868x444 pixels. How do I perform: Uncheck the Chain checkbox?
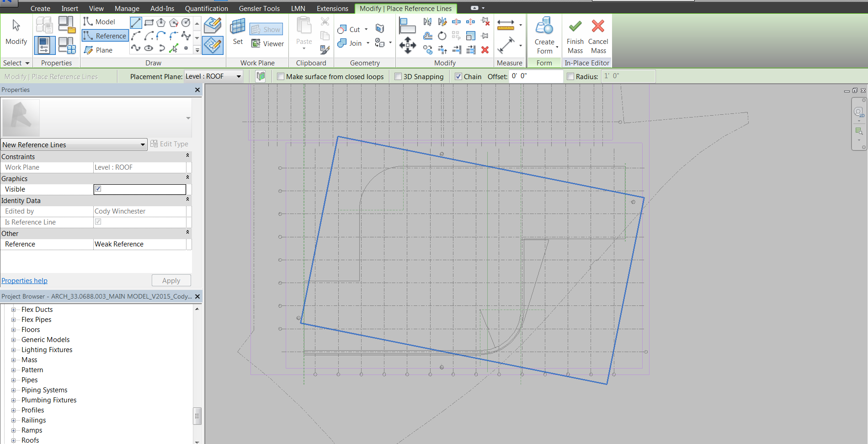pos(458,77)
